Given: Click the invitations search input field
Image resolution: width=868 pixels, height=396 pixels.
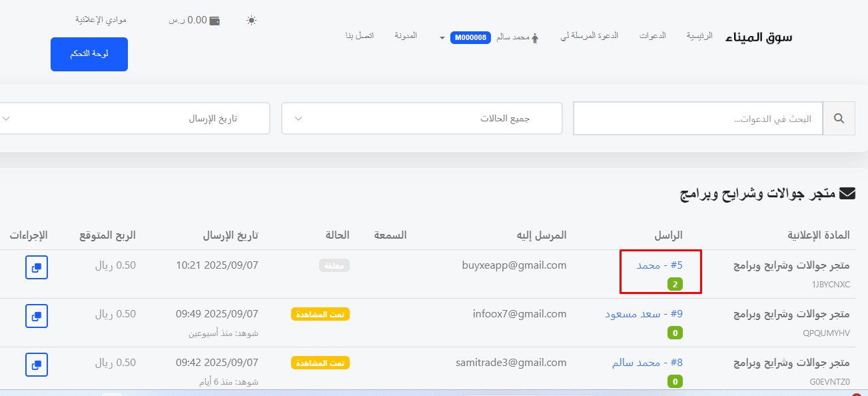Looking at the screenshot, I should [x=697, y=119].
